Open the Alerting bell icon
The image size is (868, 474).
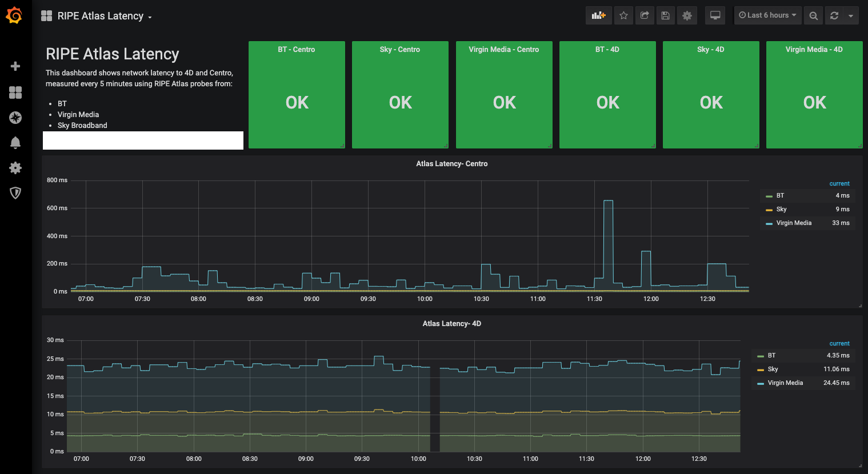click(15, 142)
